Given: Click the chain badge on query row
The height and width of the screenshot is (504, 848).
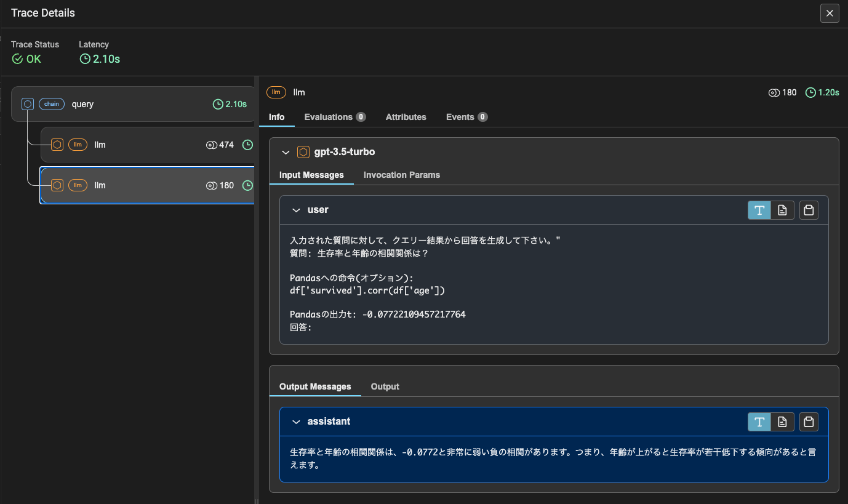Looking at the screenshot, I should tap(52, 104).
